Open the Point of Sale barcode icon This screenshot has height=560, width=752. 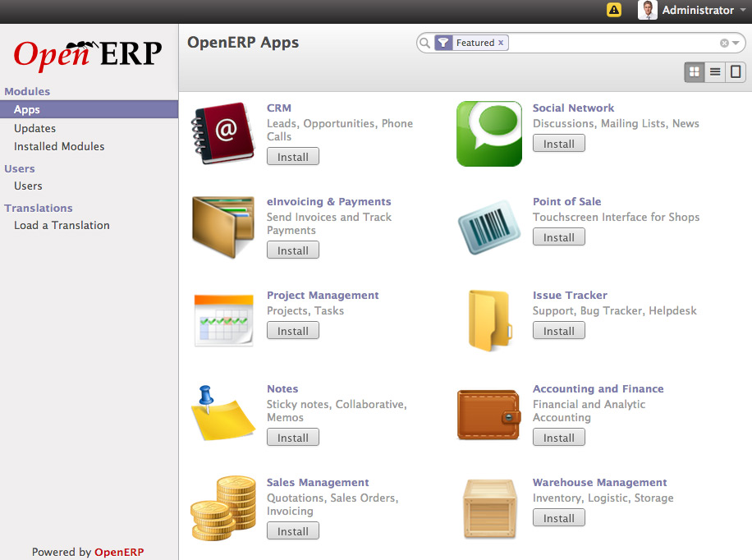tap(488, 227)
